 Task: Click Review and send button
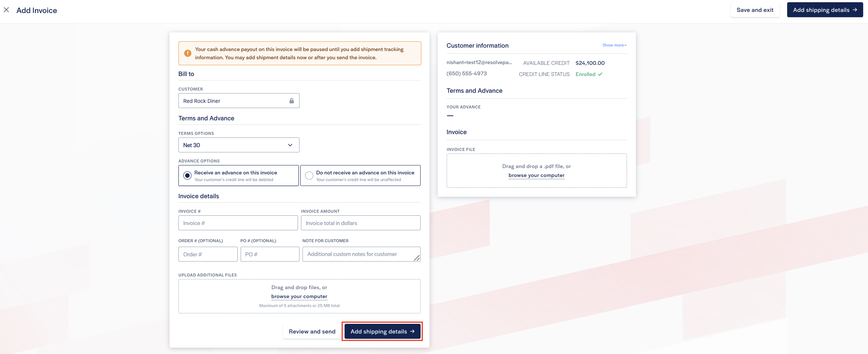312,331
